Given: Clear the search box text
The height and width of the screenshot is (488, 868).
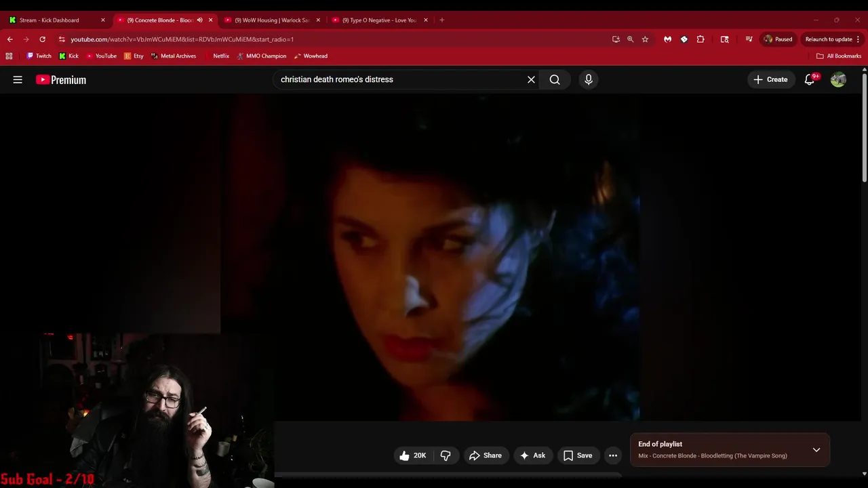Looking at the screenshot, I should pos(531,79).
